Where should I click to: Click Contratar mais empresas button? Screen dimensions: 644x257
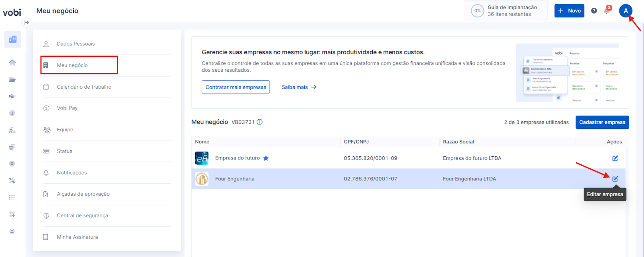pos(236,87)
